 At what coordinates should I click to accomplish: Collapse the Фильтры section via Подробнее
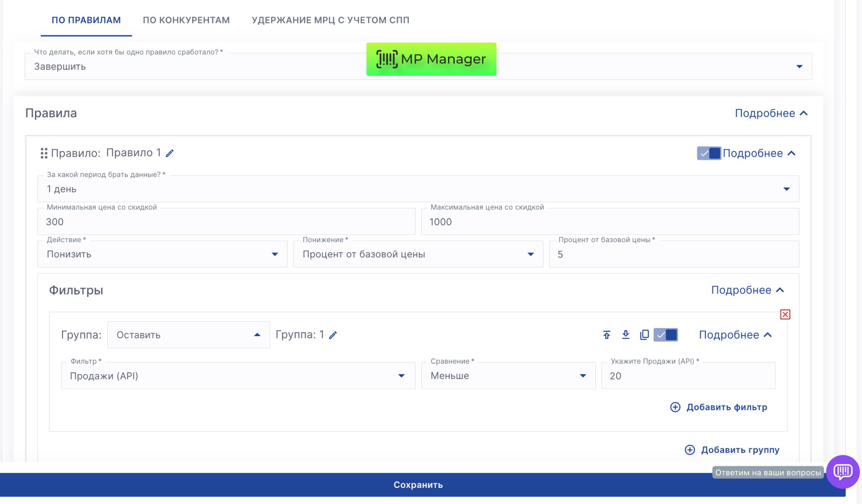point(747,290)
